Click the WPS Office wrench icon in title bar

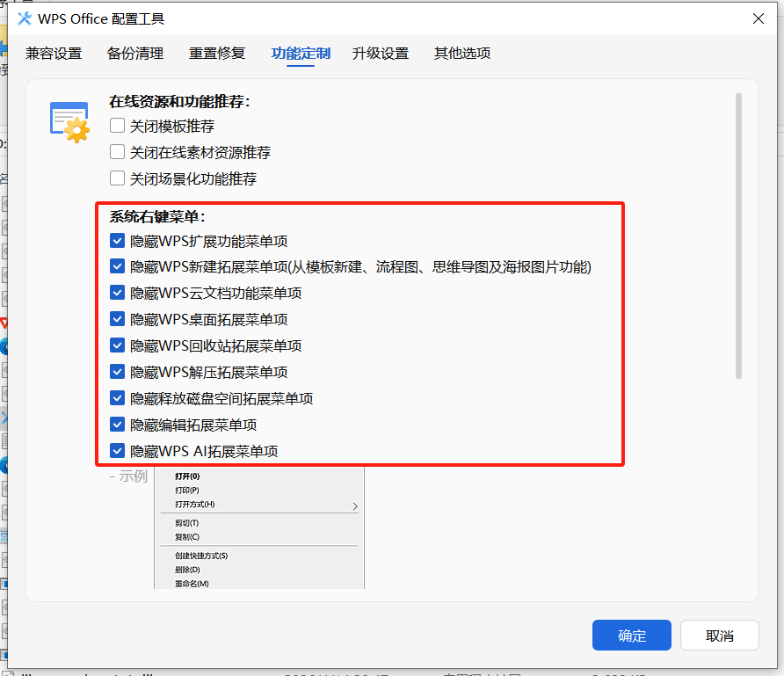[25, 18]
